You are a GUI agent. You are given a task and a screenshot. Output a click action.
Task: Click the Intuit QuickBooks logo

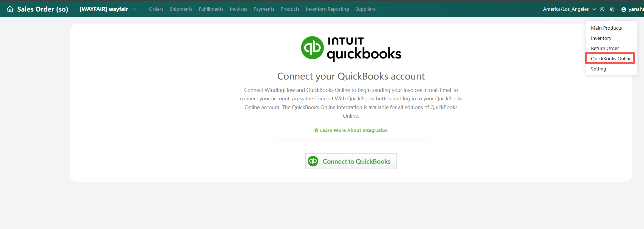click(x=351, y=49)
